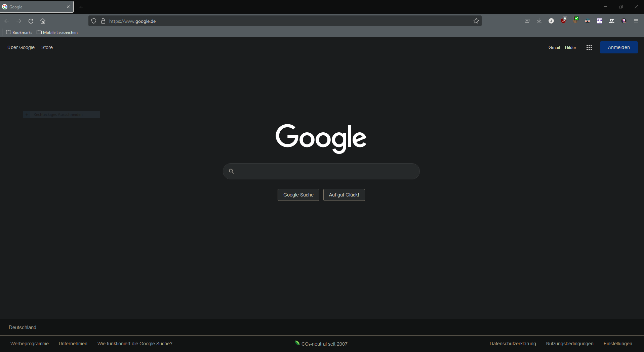Restore down the browser window
This screenshot has height=352, width=644.
tap(621, 7)
